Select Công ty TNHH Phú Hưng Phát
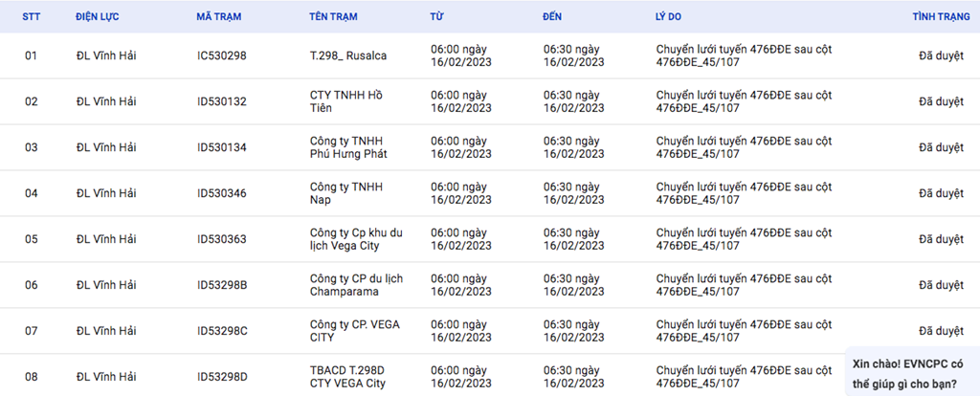980x396 pixels. tap(348, 147)
